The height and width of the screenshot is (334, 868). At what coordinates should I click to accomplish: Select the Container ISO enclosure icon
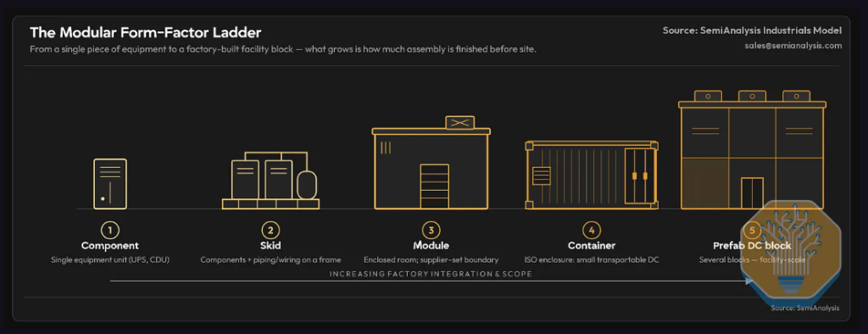(592, 175)
